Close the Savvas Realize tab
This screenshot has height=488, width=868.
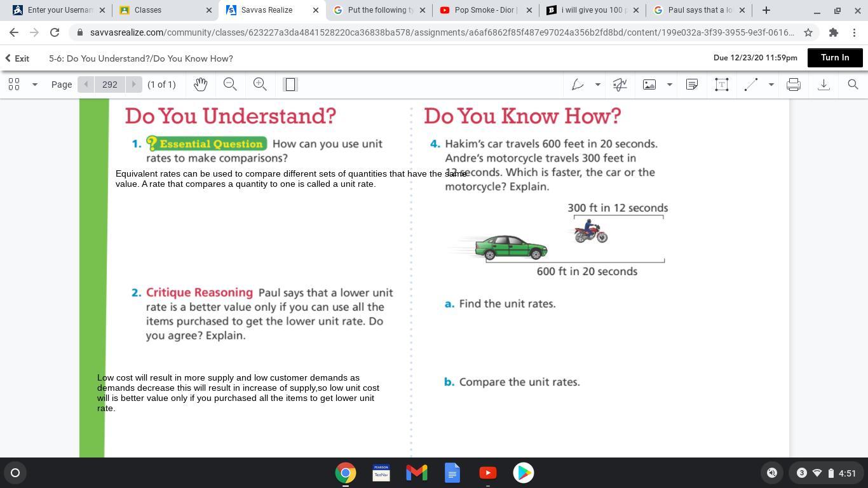316,10
